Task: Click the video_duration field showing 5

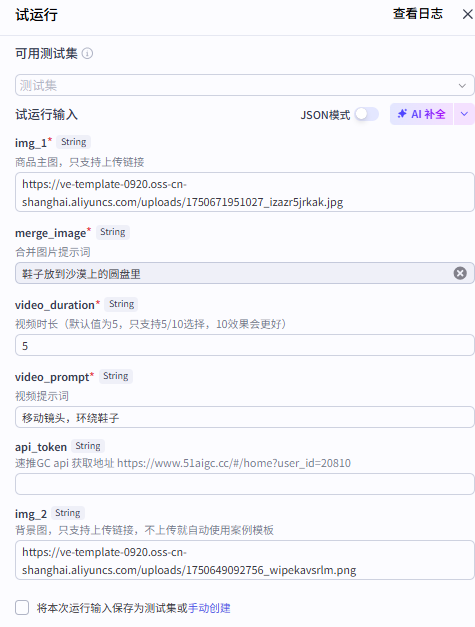Action: (245, 345)
